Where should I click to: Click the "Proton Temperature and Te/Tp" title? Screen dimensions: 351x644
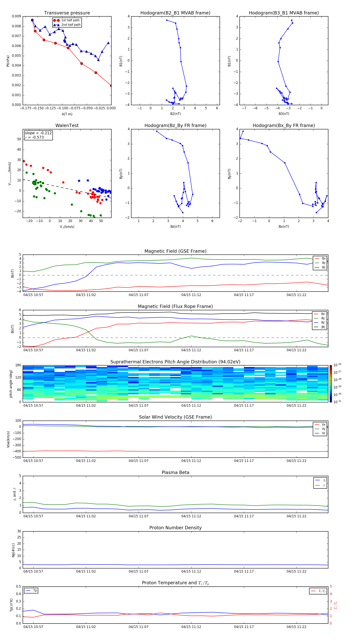pos(175,583)
